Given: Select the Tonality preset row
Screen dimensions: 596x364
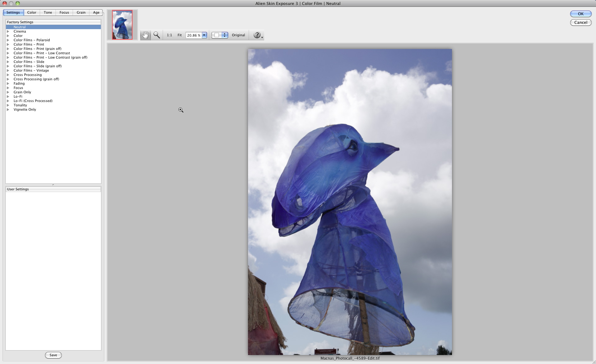Looking at the screenshot, I should [53, 105].
